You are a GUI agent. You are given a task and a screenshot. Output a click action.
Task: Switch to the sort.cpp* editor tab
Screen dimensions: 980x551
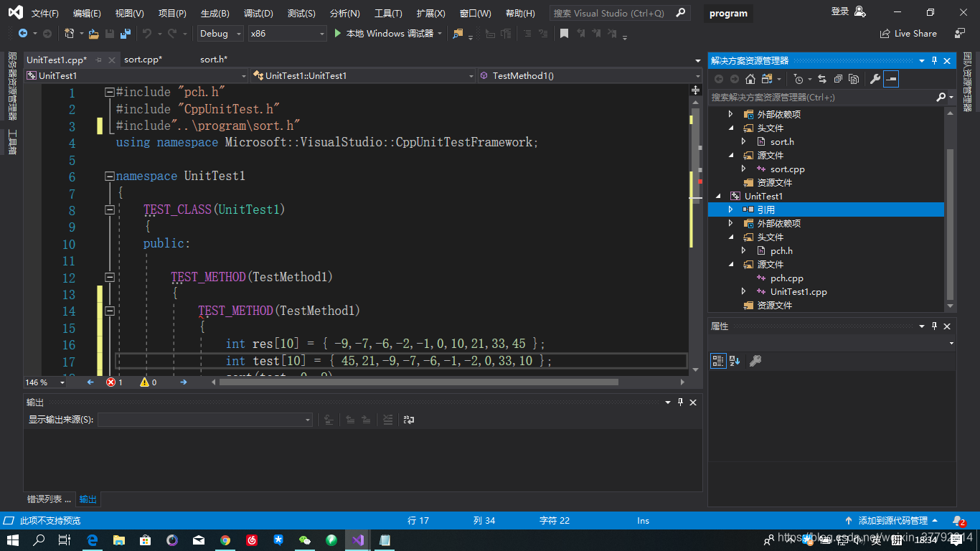pyautogui.click(x=143, y=60)
